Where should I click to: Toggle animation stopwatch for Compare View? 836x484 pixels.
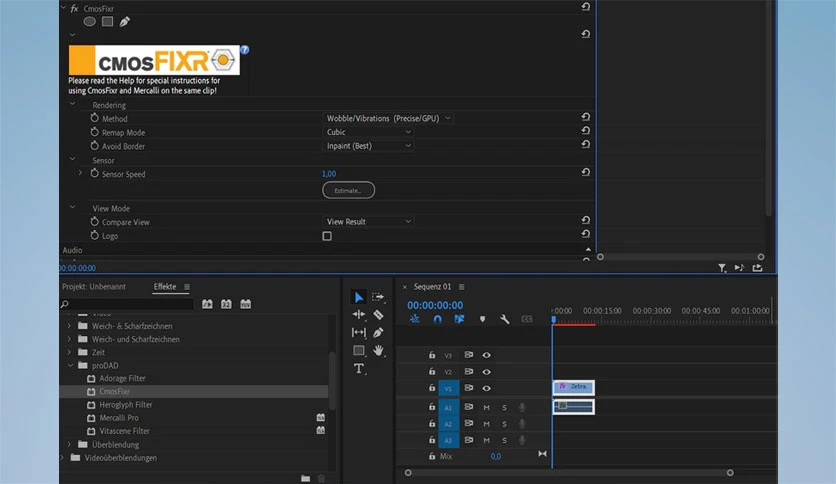(94, 221)
